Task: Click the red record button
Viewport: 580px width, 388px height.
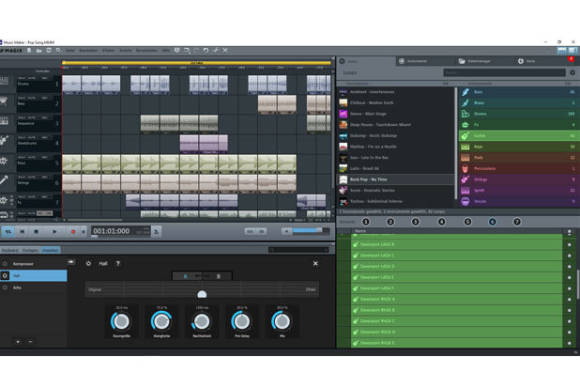Action: point(73,232)
